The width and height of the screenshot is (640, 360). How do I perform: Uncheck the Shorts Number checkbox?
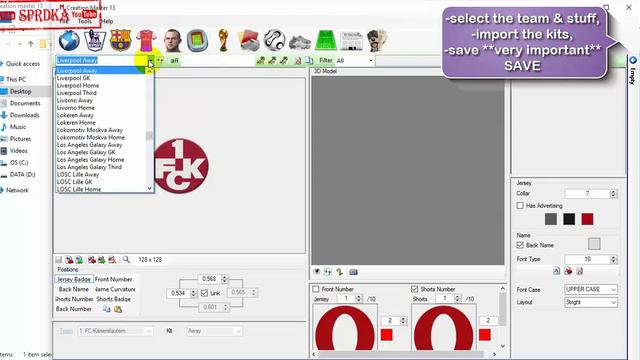(414, 289)
